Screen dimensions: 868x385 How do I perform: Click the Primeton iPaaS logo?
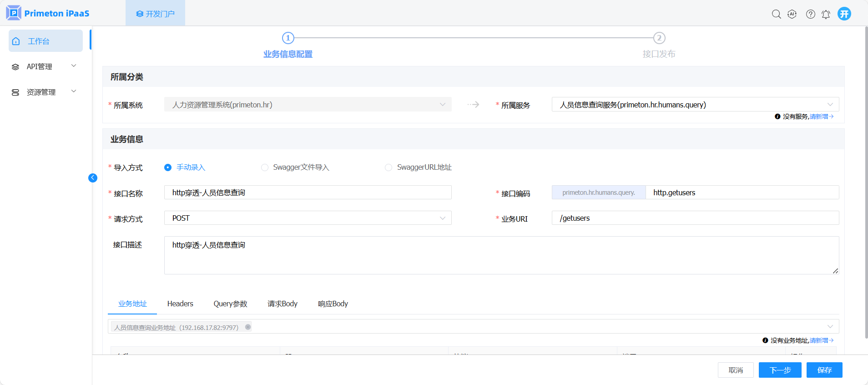pos(48,13)
